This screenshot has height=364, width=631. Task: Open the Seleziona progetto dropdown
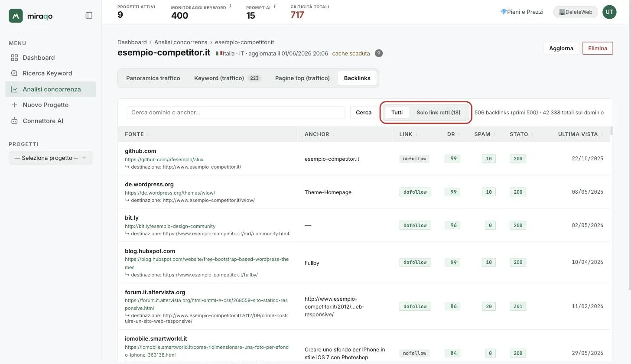[51, 158]
